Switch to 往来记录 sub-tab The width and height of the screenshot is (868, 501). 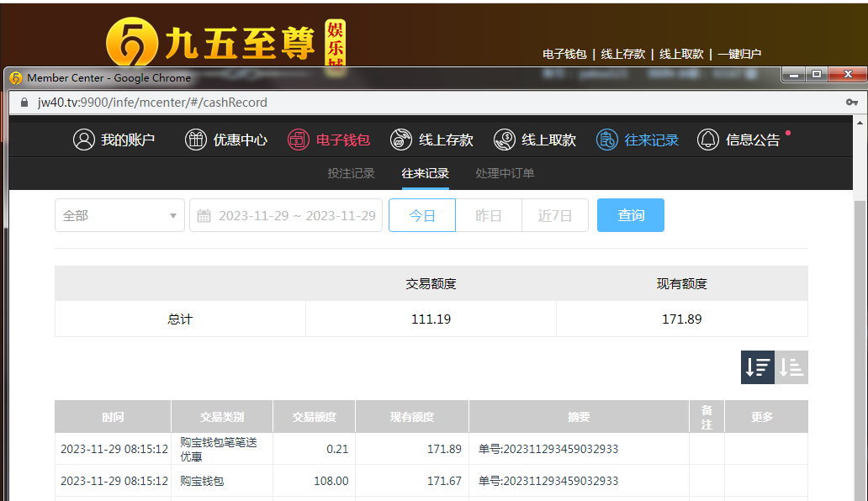click(425, 173)
